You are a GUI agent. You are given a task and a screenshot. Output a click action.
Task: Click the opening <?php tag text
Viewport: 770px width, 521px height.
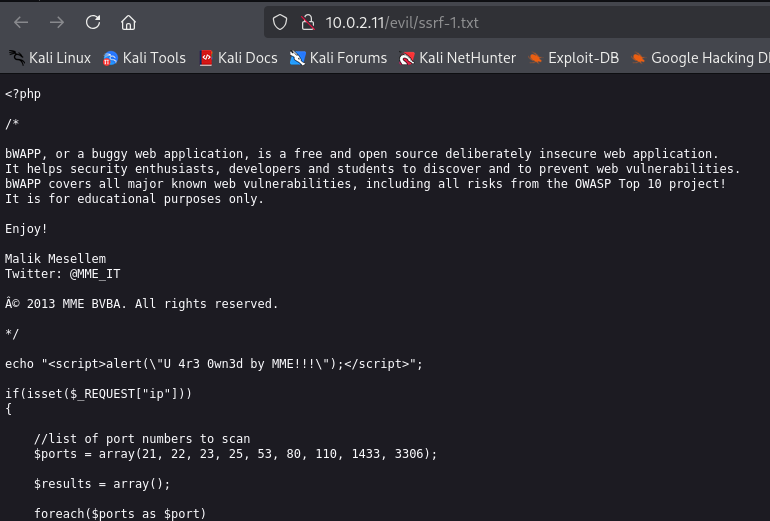[x=23, y=93]
